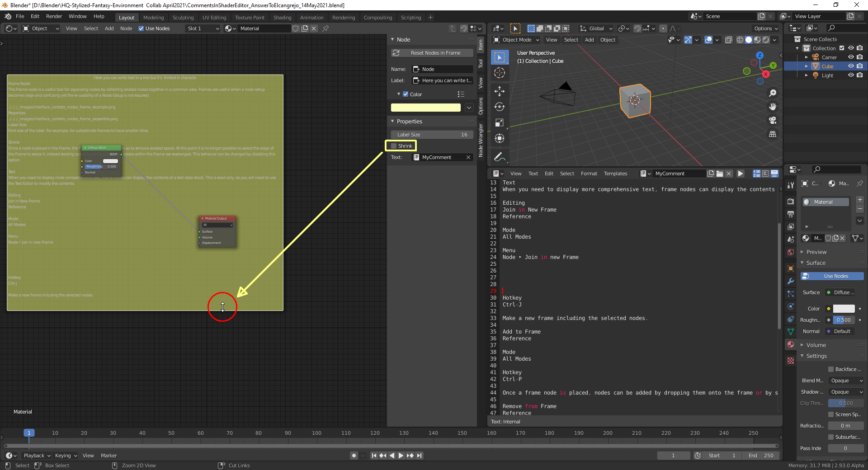The height and width of the screenshot is (470, 868).
Task: Click the frame color swatch in Node panel
Action: 425,108
